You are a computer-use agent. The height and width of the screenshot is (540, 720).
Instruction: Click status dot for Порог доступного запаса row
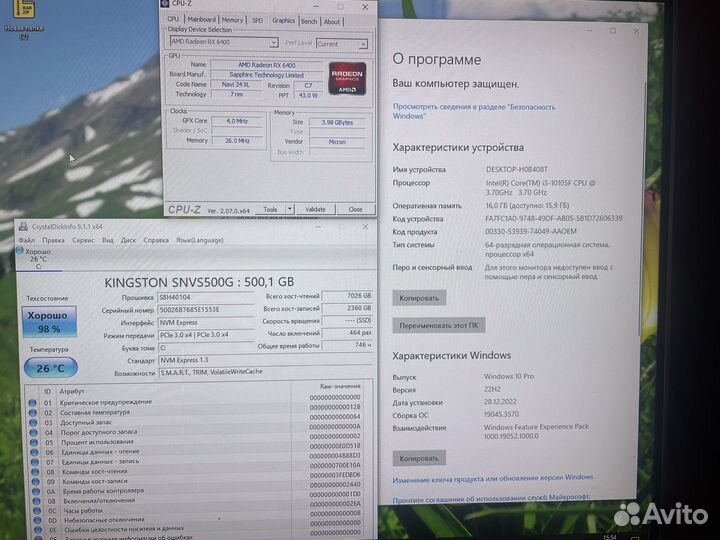click(x=34, y=433)
